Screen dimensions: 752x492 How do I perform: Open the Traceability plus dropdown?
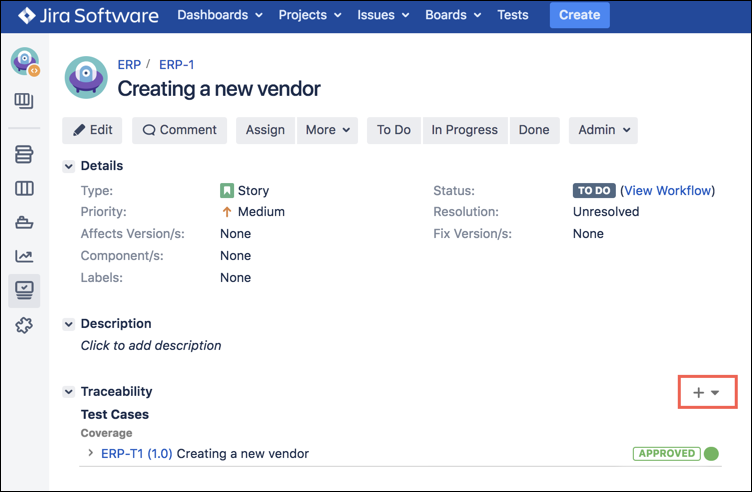[x=706, y=393]
